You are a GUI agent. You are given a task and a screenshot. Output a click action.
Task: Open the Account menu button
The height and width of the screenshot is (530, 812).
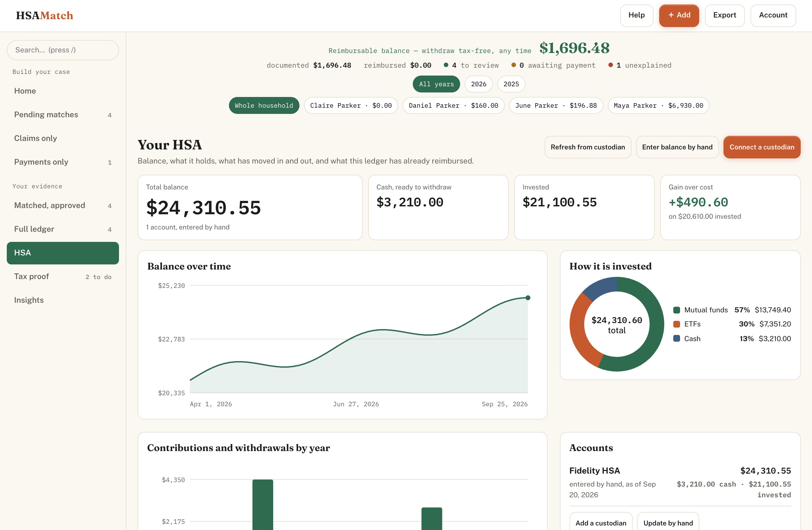773,15
